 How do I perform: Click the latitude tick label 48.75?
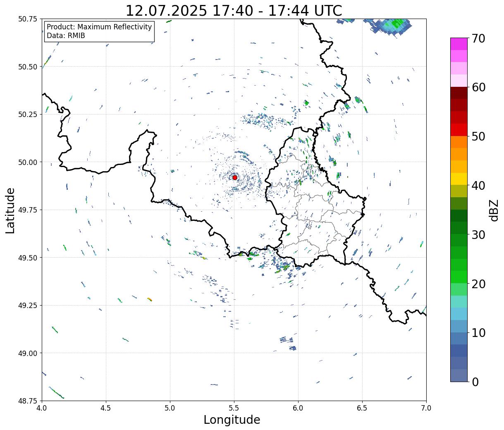(x=27, y=401)
